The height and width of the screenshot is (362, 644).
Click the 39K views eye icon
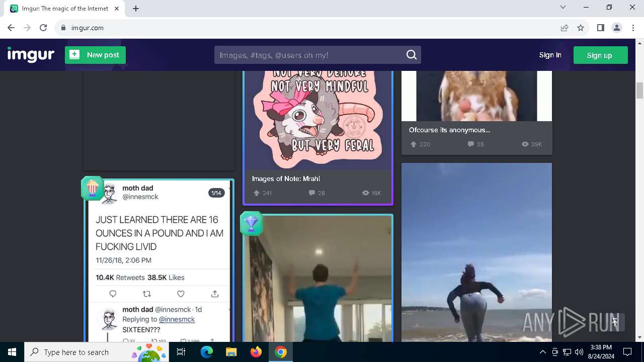(x=525, y=144)
